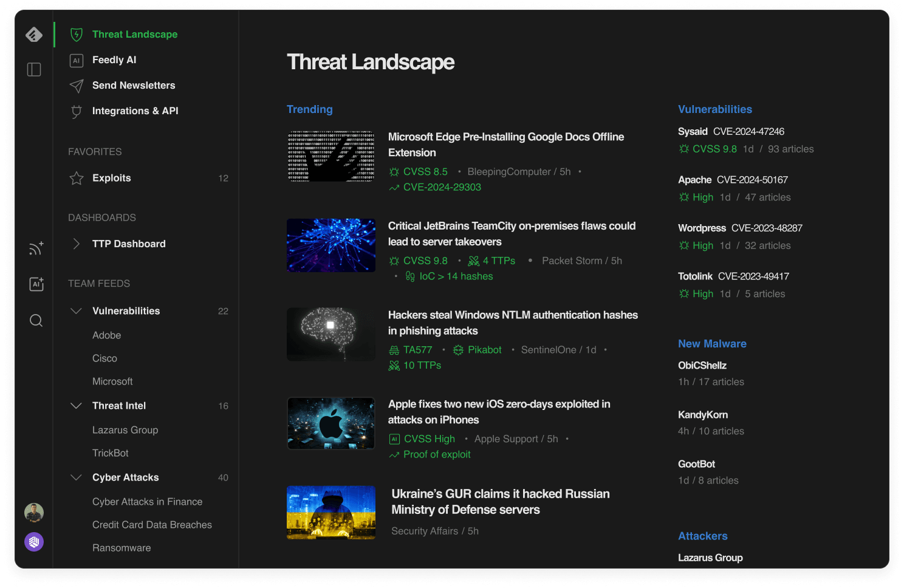Open Apple fixes iOS zero-days article
Viewport: 904px width, 588px height.
click(499, 412)
